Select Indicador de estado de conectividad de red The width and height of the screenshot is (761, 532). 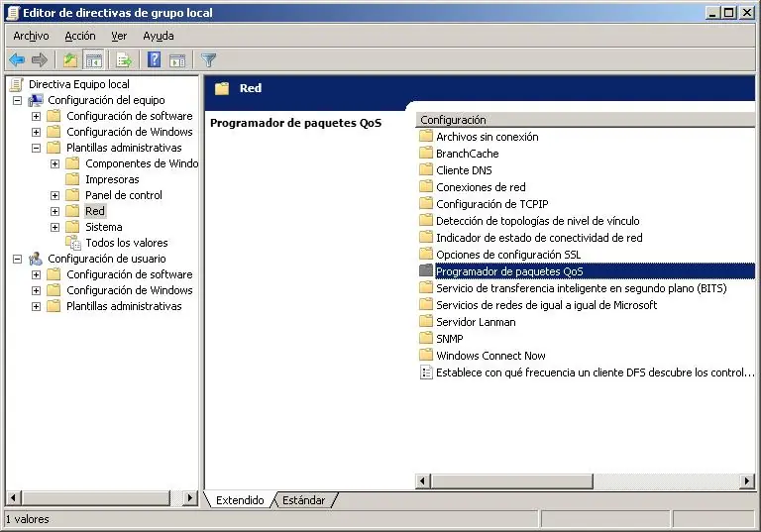pos(539,238)
